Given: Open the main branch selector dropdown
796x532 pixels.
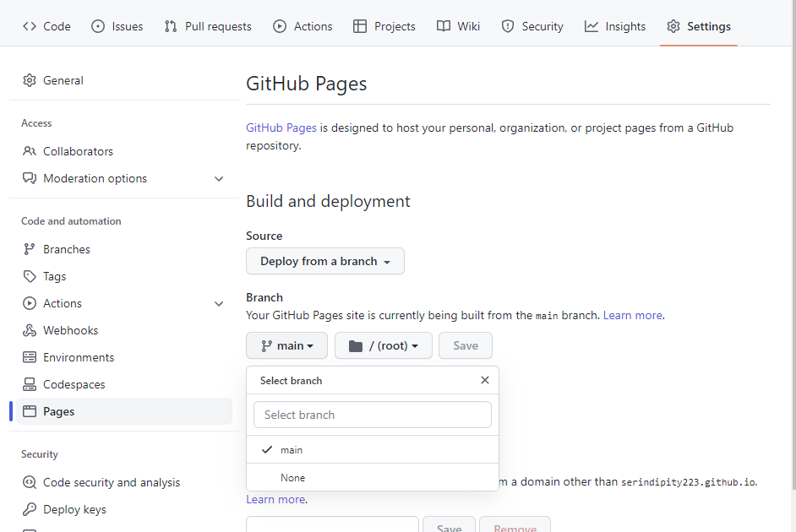Looking at the screenshot, I should point(286,345).
